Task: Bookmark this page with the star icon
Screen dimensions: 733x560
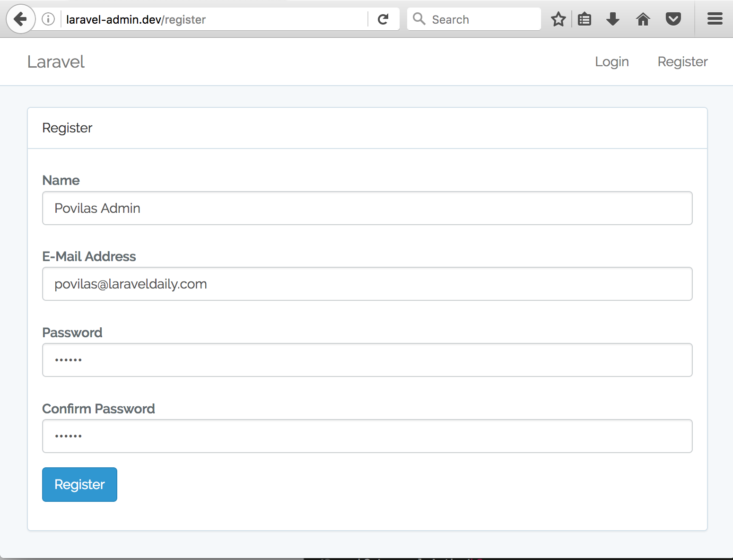Action: coord(558,19)
